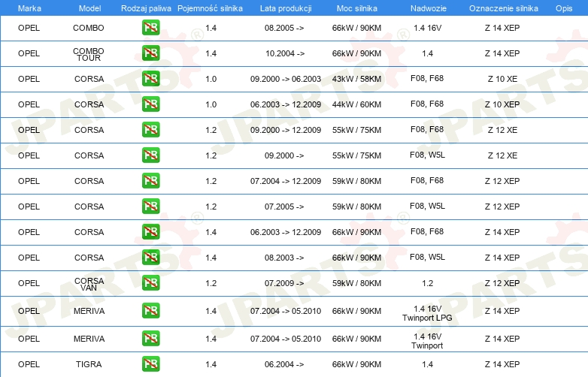This screenshot has height=377, width=588.
Task: Click fuel icon for Corsa 55kW F08, W5L row
Action: tap(150, 155)
